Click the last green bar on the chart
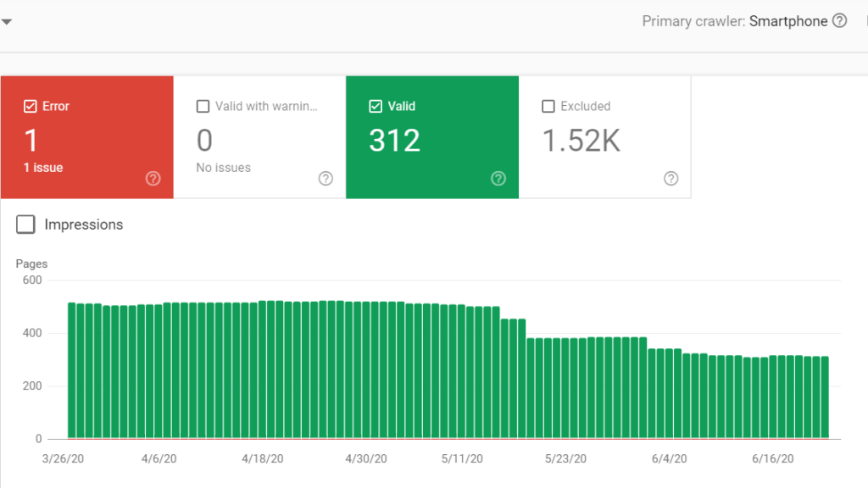The height and width of the screenshot is (488, 868). (824, 397)
